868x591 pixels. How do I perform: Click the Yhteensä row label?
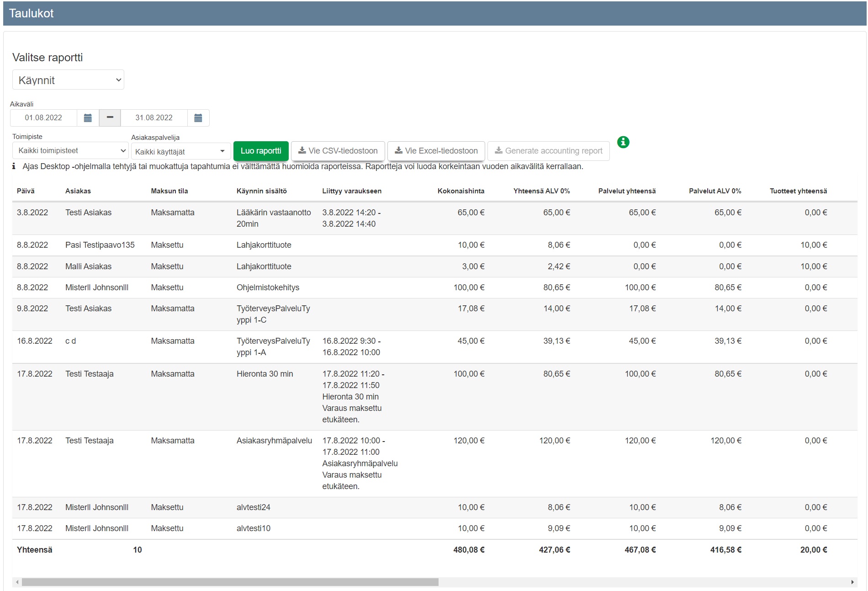[x=35, y=550]
